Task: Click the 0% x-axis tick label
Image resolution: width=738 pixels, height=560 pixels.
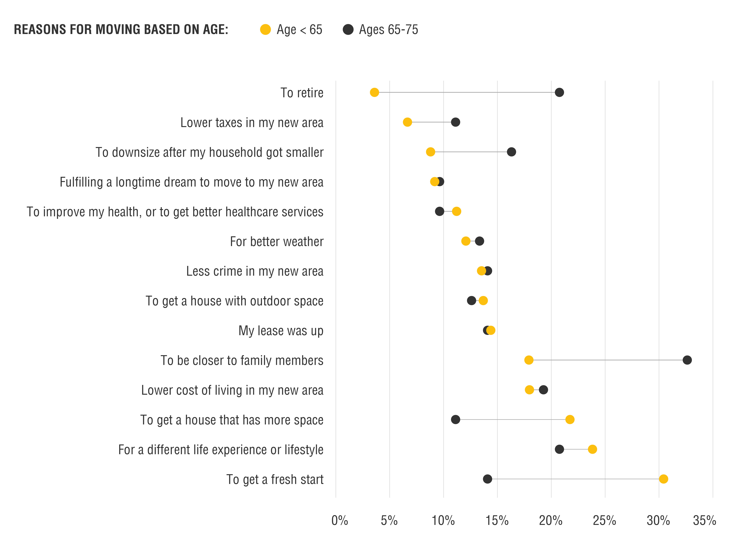Action: pyautogui.click(x=339, y=520)
